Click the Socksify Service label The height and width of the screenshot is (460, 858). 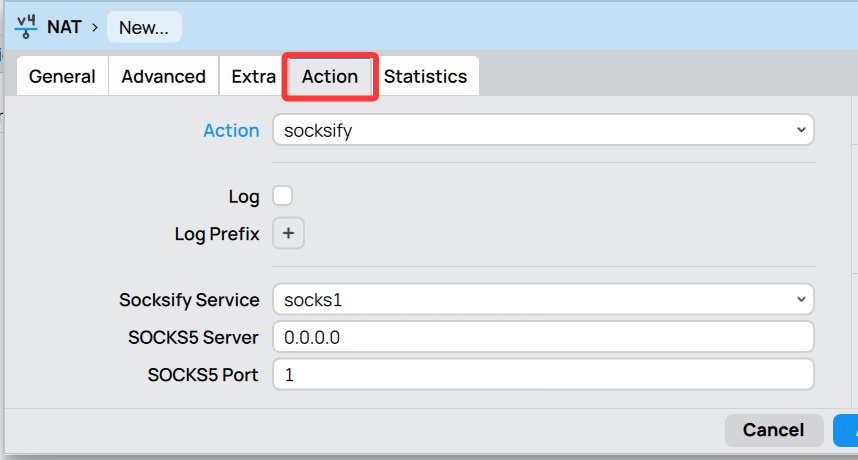point(189,300)
